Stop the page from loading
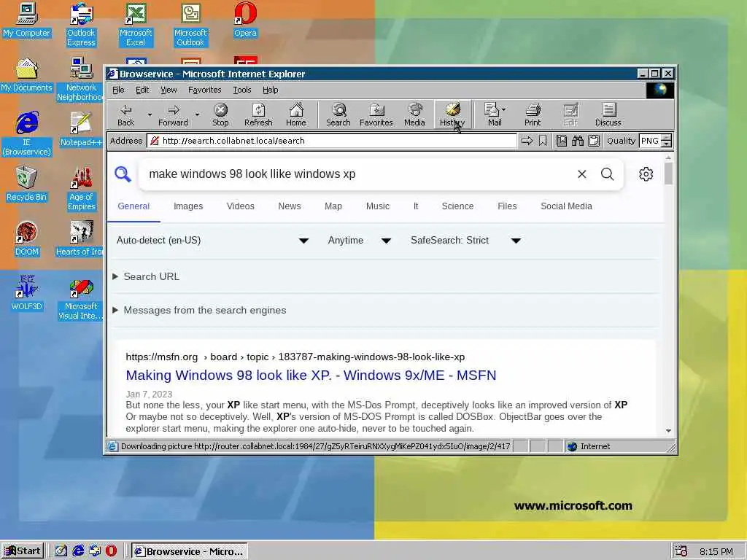Viewport: 747px width, 560px height. point(220,114)
